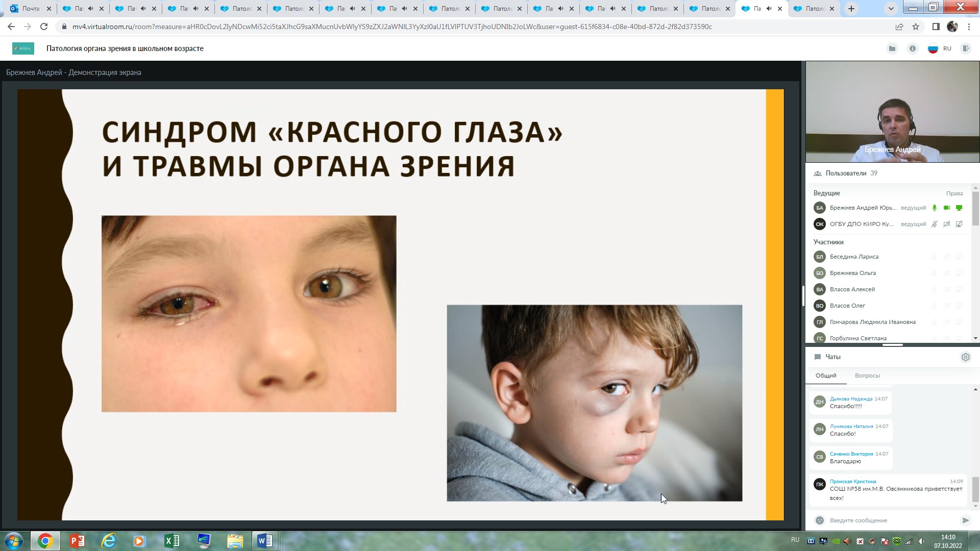The height and width of the screenshot is (551, 980).
Task: Click the users list scrollbar thumb
Action: click(x=975, y=208)
